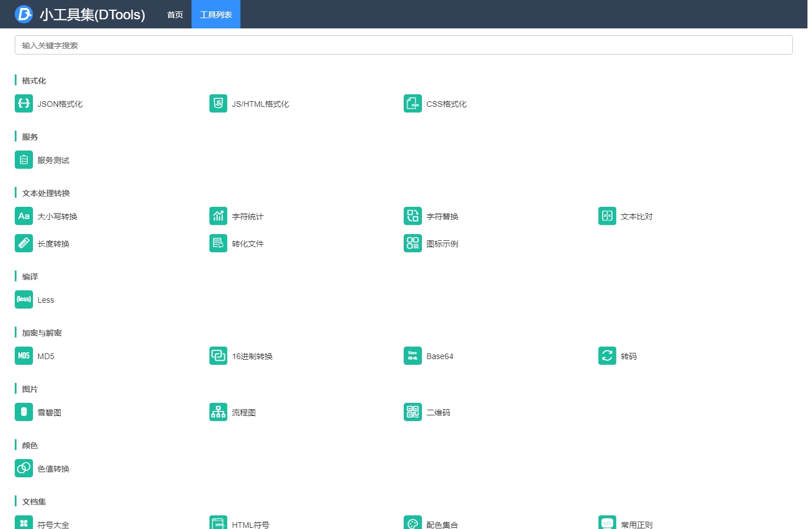Open the 16进制转换 icon
This screenshot has height=529, width=812.
click(x=218, y=356)
